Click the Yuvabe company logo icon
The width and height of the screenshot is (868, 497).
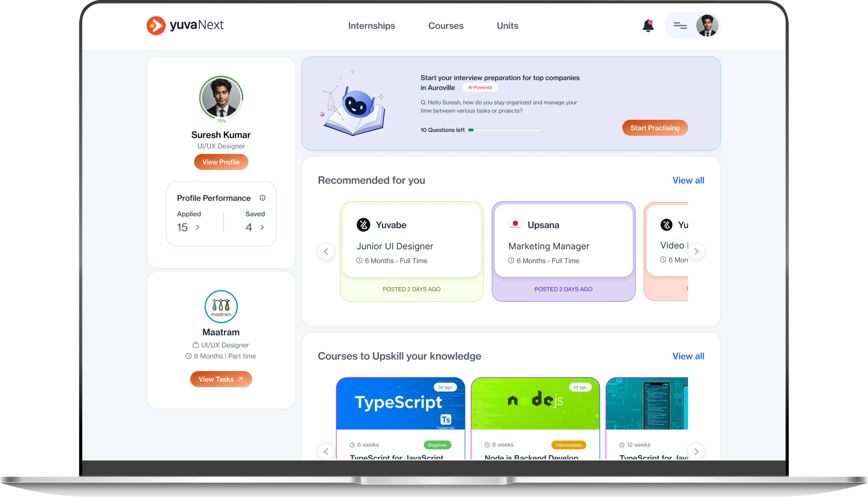(x=363, y=225)
